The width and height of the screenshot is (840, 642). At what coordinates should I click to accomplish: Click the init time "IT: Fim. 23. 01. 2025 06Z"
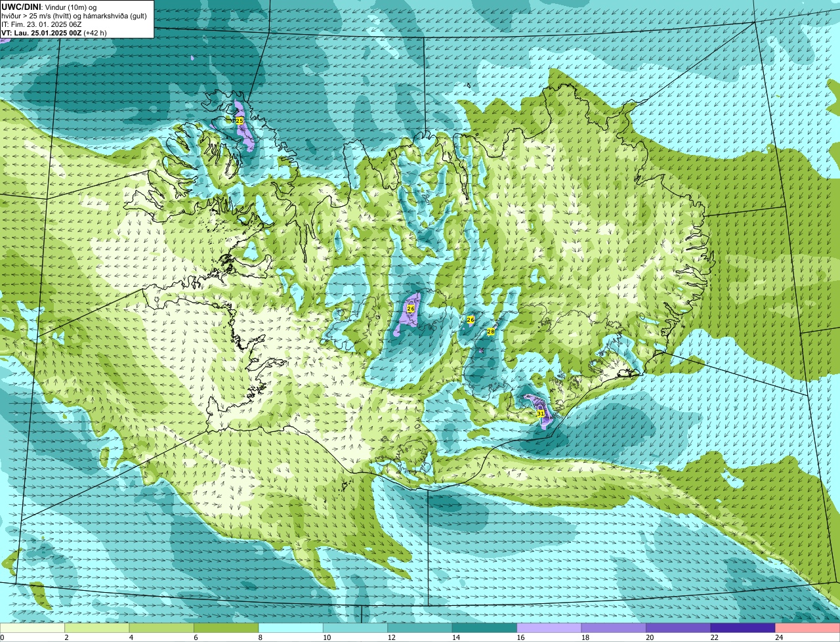click(x=41, y=24)
